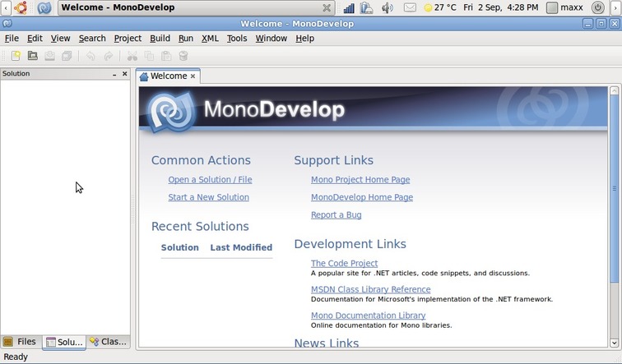Click the Open a Solution / File link

(210, 180)
